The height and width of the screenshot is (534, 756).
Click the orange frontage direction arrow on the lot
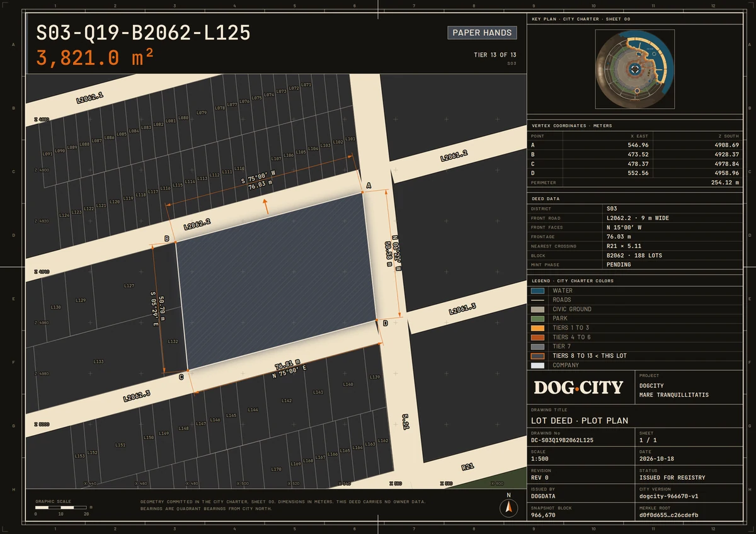[266, 205]
